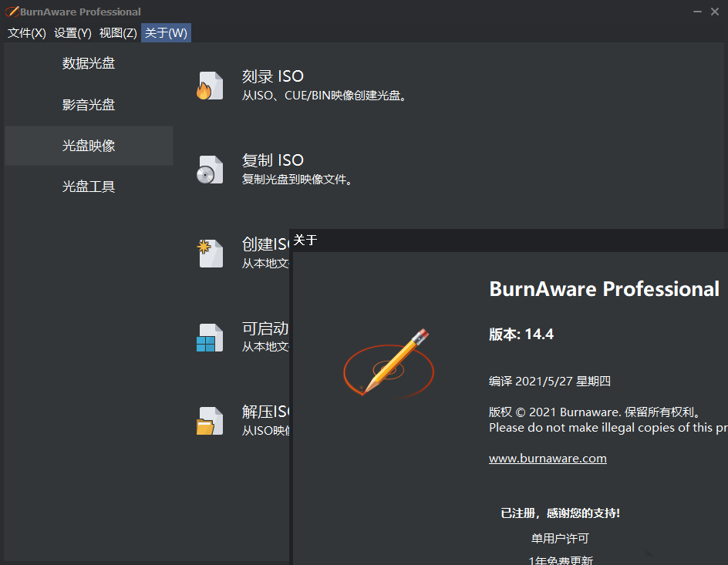Click the BurnAware app icon in the title bar
The image size is (728, 565).
pos(12,12)
